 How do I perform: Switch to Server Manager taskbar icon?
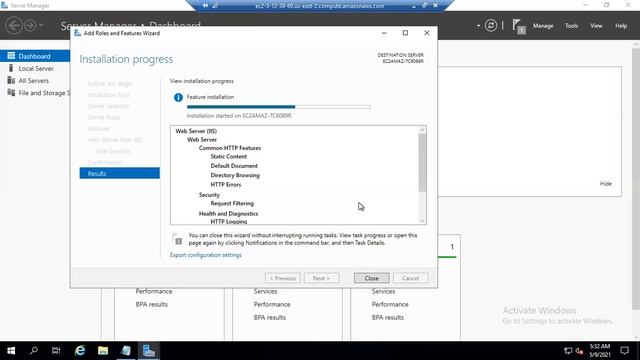point(149,351)
